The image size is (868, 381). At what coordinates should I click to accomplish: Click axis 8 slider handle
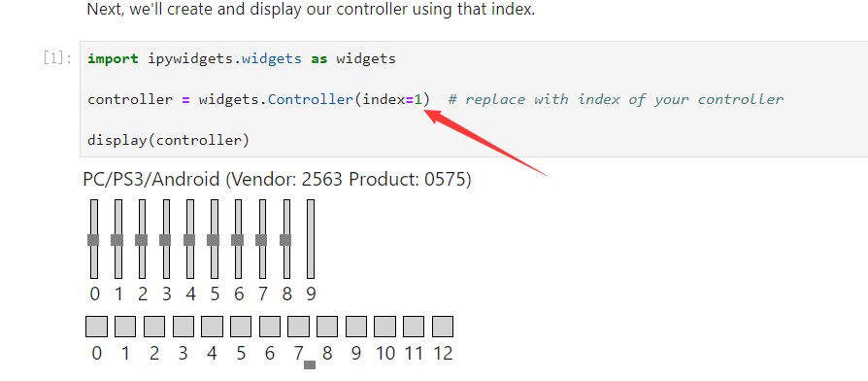point(285,240)
